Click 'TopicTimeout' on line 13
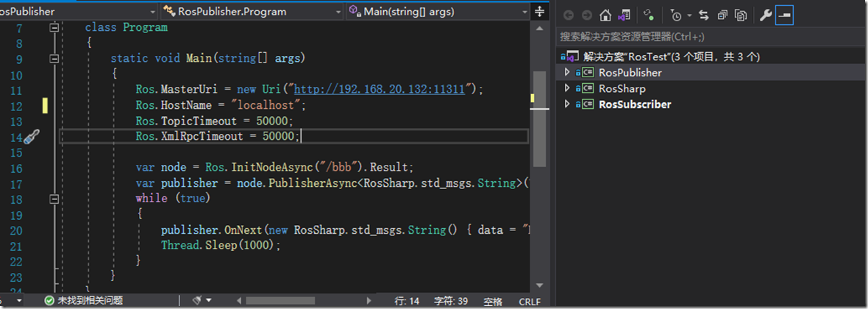Viewport: 868px width, 309px height. tap(198, 121)
